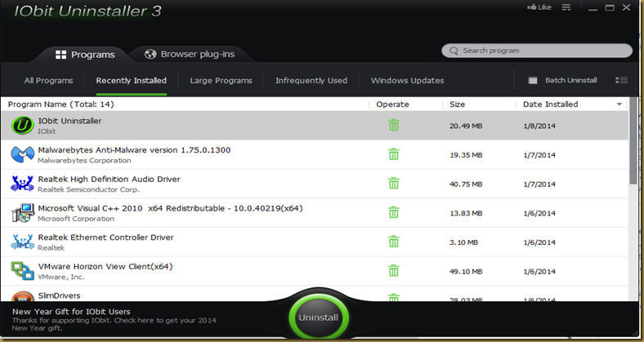This screenshot has width=644, height=342.
Task: Maximize the IObit Uninstaller window
Action: pos(610,7)
